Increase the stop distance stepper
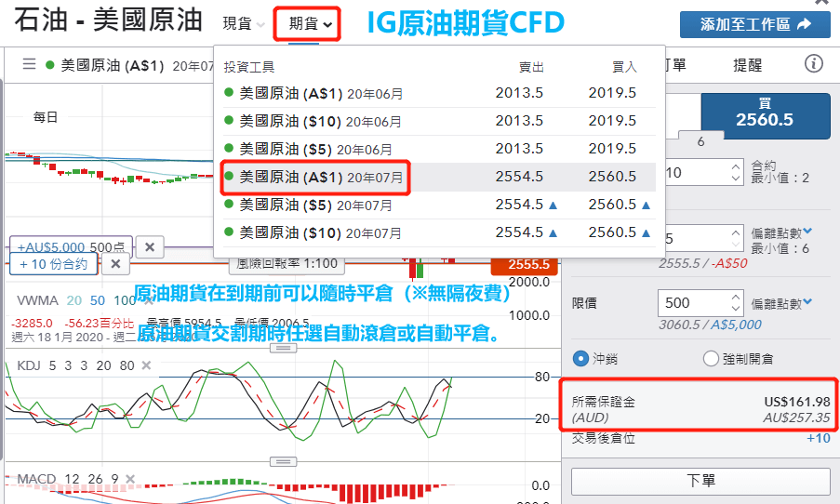This screenshot has width=840, height=504. (736, 232)
